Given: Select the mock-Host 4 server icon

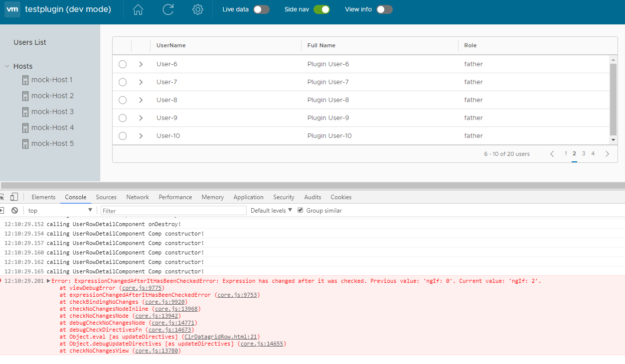Looking at the screenshot, I should (x=25, y=127).
